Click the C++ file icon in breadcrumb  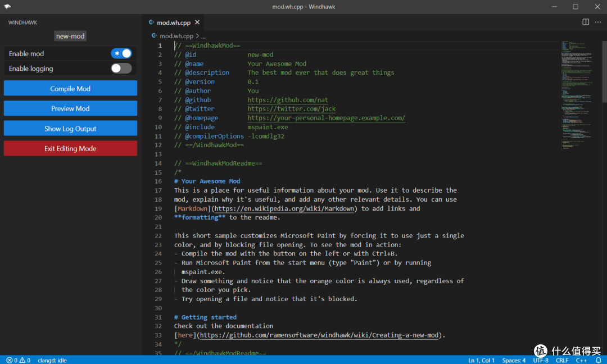pos(155,36)
